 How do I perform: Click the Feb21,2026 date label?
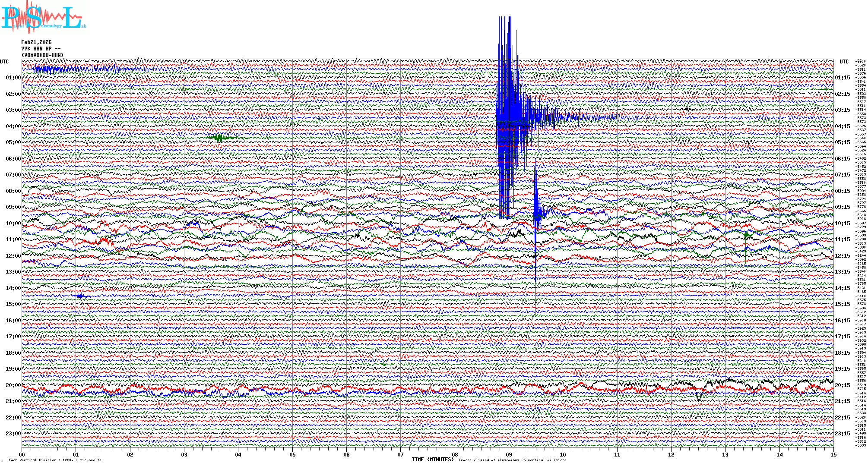tap(36, 42)
